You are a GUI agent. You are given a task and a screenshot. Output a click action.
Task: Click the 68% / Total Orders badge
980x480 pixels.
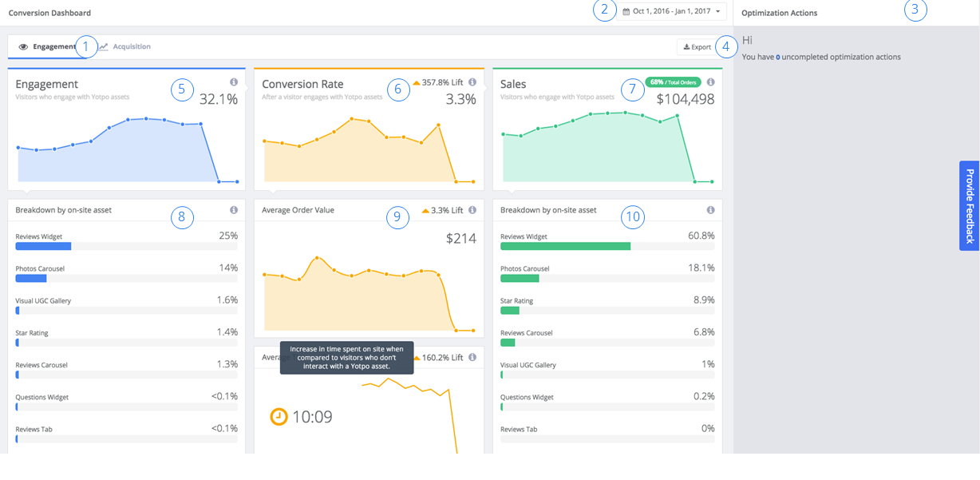(x=674, y=82)
